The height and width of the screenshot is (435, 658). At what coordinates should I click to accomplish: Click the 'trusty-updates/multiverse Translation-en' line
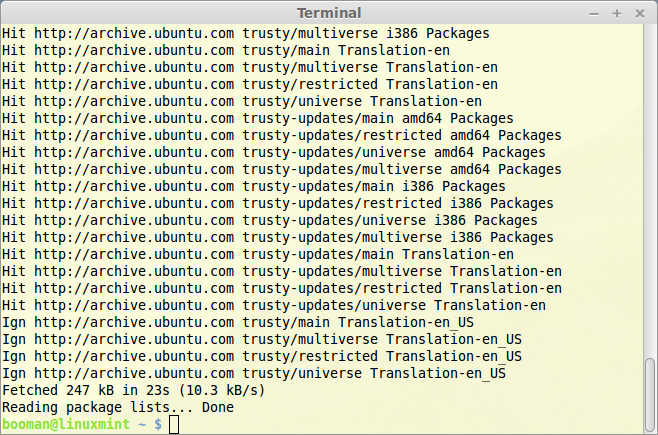point(282,271)
